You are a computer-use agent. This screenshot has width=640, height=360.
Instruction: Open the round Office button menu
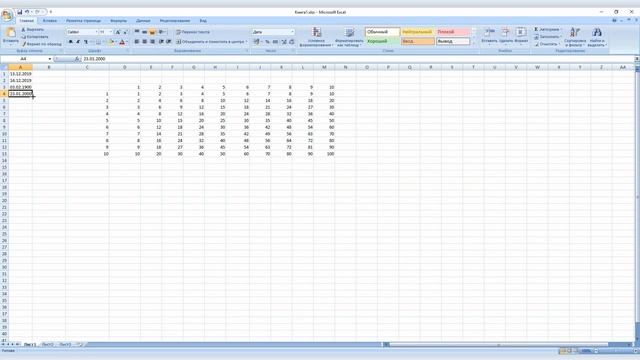pyautogui.click(x=7, y=16)
